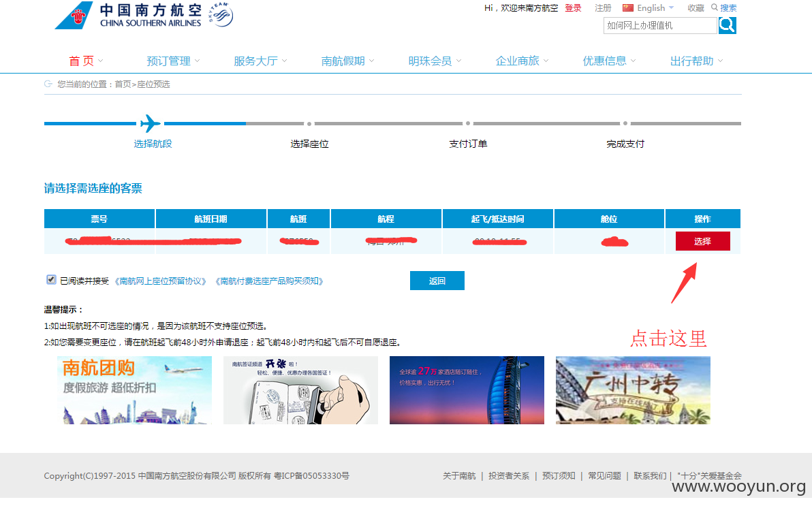Click the 航班 column header
This screenshot has width=812, height=506.
(x=298, y=219)
